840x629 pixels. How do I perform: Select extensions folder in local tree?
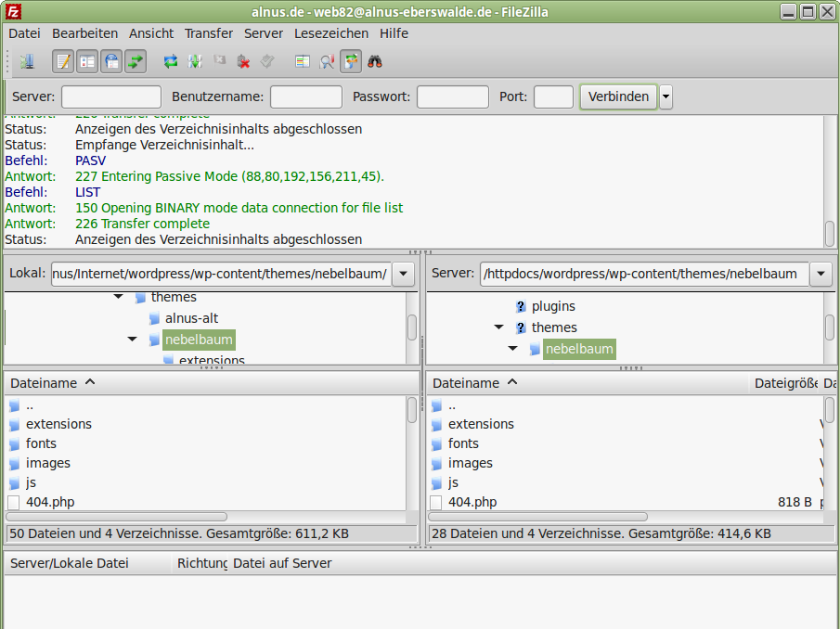pos(212,359)
